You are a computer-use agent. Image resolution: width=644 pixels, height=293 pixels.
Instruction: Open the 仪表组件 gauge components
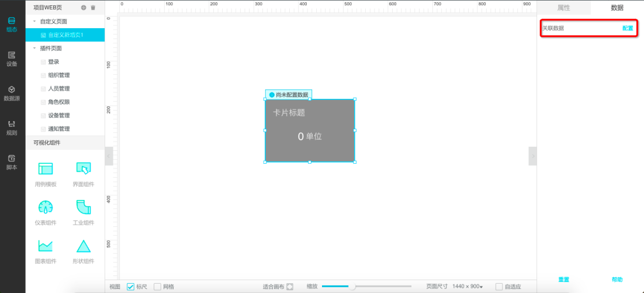(x=46, y=213)
